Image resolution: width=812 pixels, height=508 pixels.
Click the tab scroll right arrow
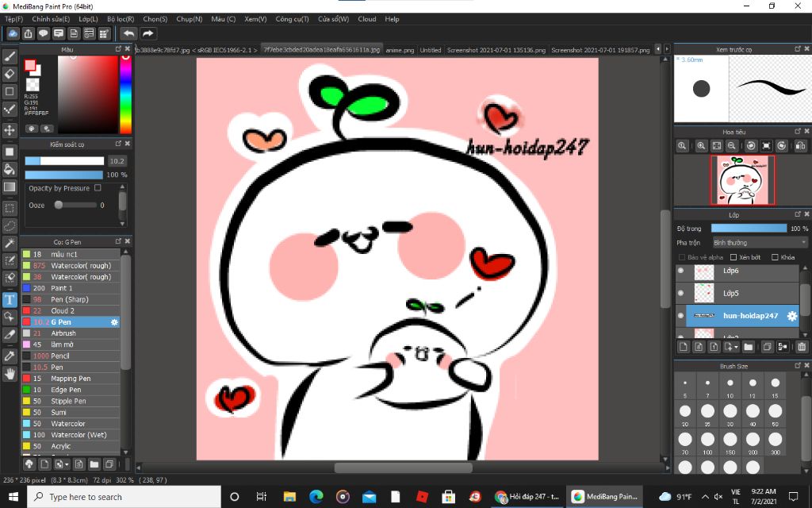coord(667,49)
